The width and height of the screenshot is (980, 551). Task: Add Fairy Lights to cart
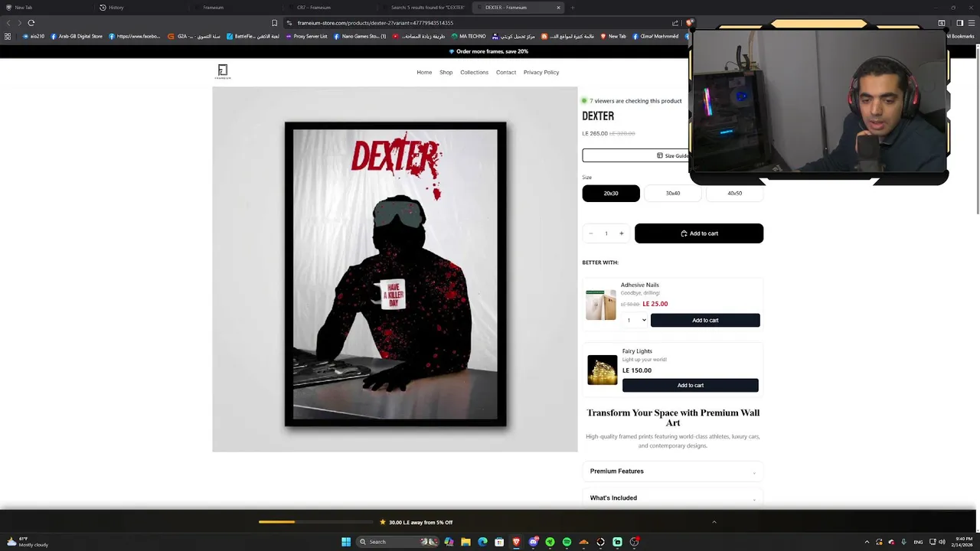(690, 386)
